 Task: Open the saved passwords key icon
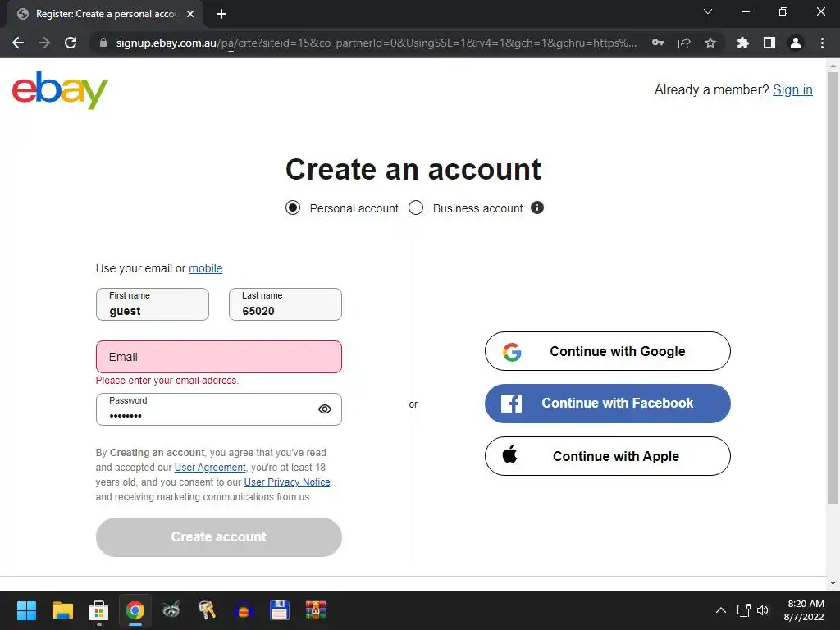click(x=658, y=43)
